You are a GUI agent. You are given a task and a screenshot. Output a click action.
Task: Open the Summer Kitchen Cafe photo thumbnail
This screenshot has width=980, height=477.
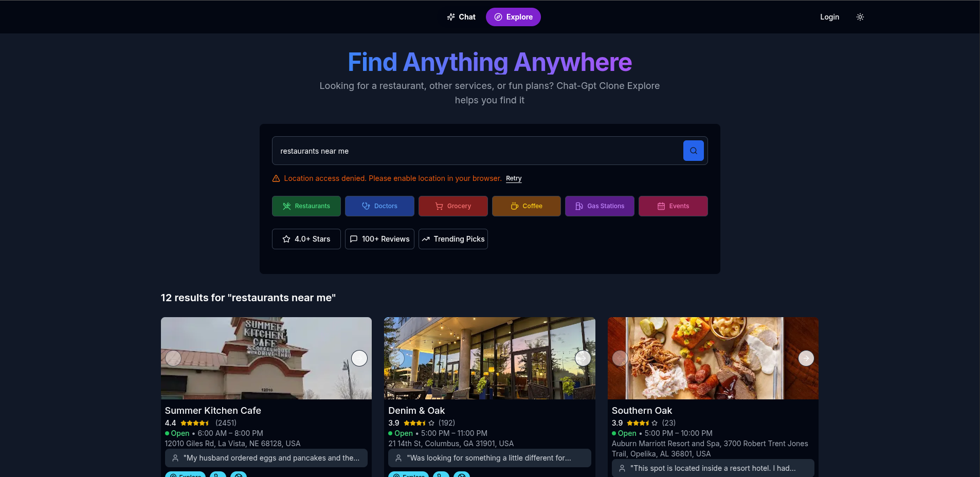[266, 358]
